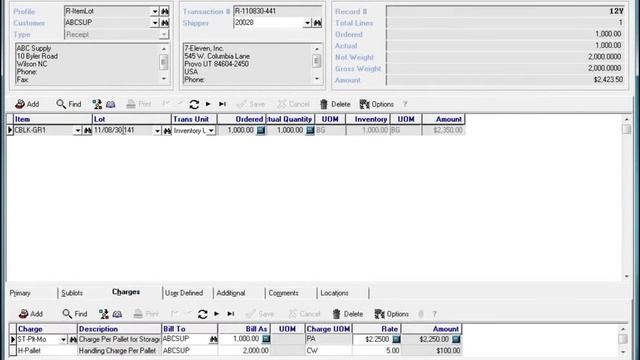Open the Additional tab
The image size is (640, 360).
pos(231,293)
